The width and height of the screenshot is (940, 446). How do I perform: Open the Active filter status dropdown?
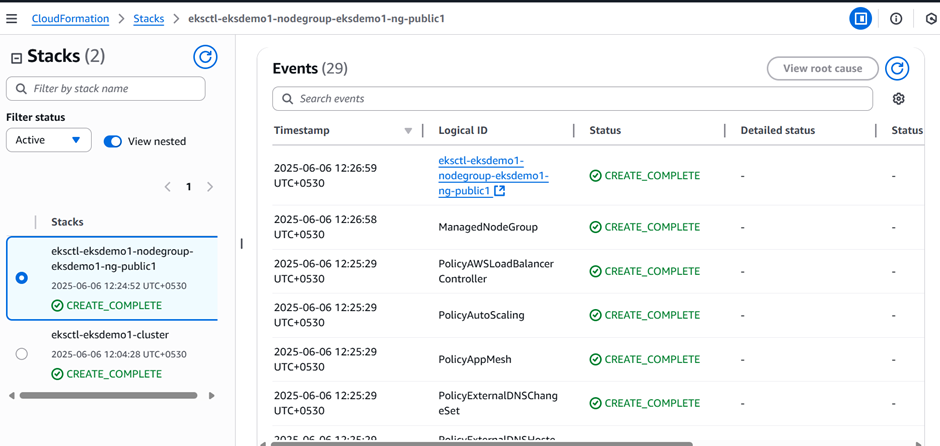click(x=49, y=140)
